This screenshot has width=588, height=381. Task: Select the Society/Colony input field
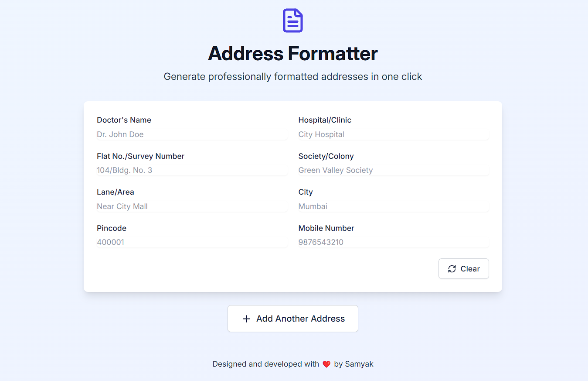tap(394, 170)
